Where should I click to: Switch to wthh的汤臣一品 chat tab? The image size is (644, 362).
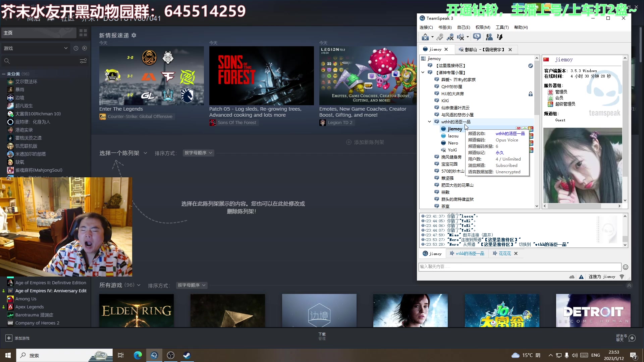coord(467,254)
